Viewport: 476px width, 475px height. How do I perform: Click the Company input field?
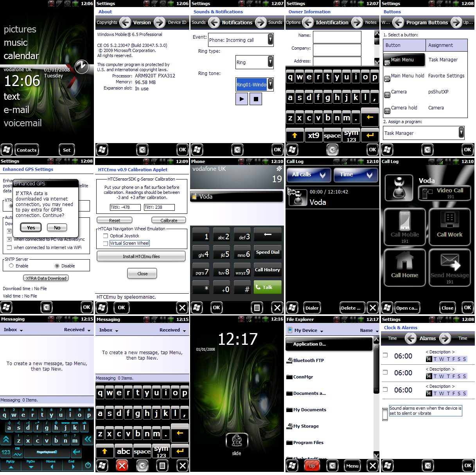(337, 49)
